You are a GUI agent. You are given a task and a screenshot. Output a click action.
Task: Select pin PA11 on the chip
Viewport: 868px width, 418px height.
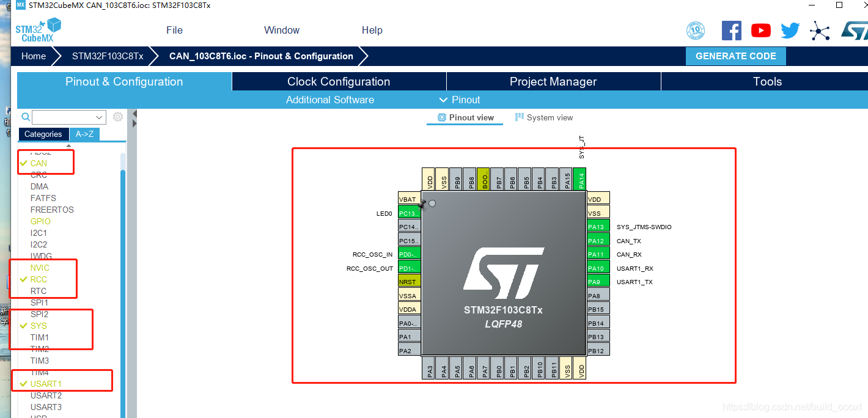[598, 254]
